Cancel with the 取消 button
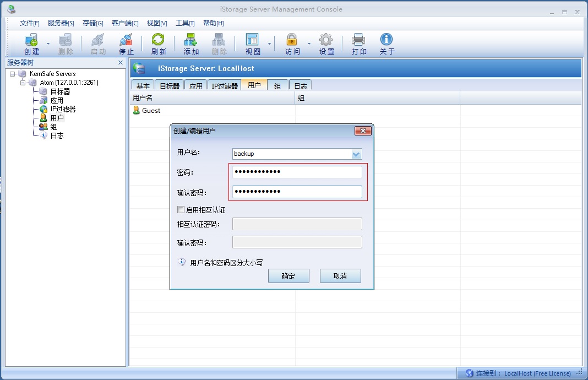This screenshot has width=588, height=380. (340, 276)
